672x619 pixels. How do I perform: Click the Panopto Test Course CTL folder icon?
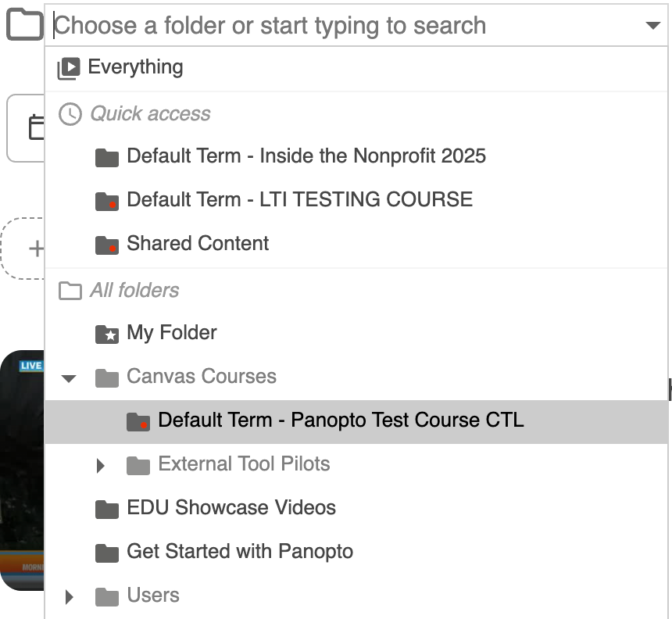point(138,421)
